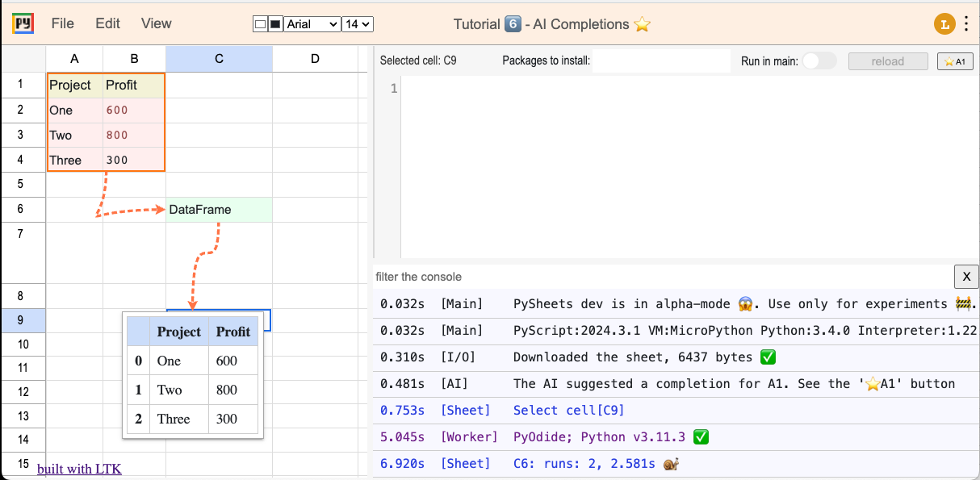Select row 1 header
The width and height of the screenshot is (980, 480).
pyautogui.click(x=23, y=84)
